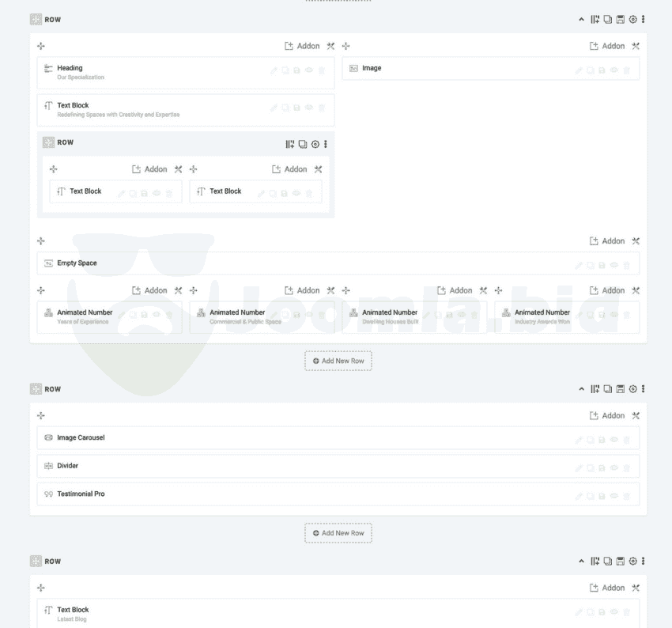Hide the Image Carousel addon with eye icon
This screenshot has width=672, height=628.
614,440
